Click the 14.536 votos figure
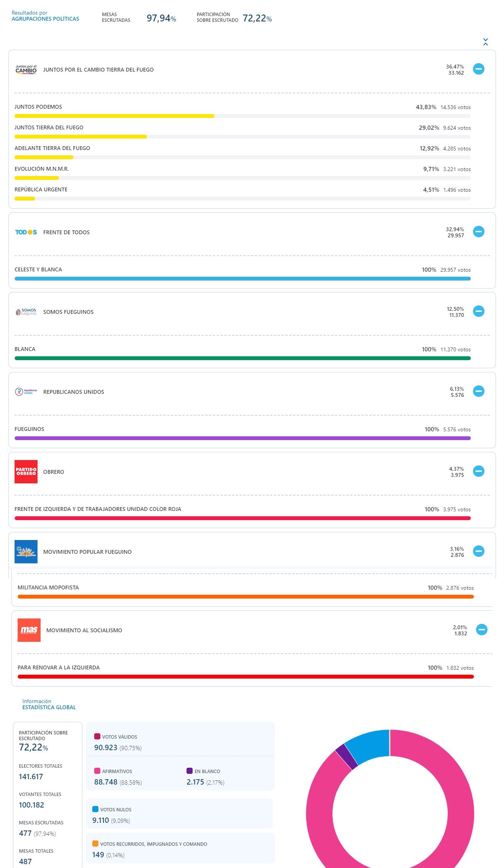 pos(455,107)
